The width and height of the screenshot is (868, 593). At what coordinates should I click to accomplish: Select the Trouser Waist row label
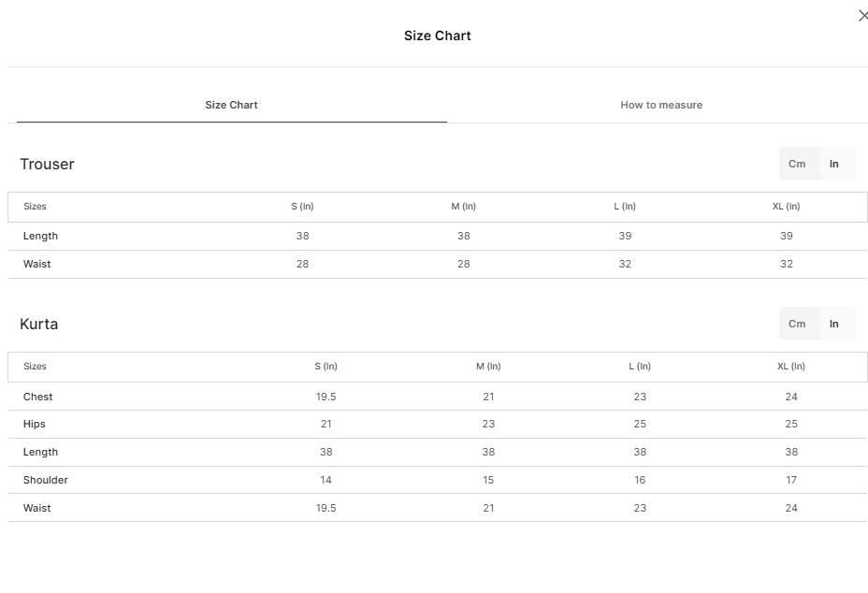point(37,264)
